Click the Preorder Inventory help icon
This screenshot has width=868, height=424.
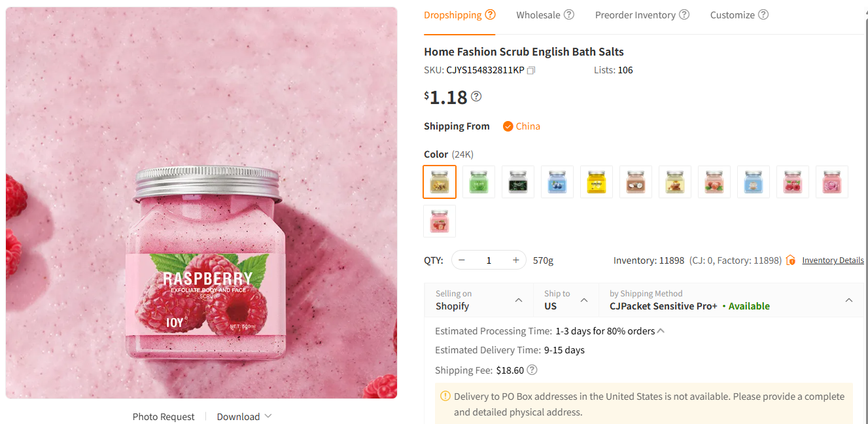[x=684, y=14]
